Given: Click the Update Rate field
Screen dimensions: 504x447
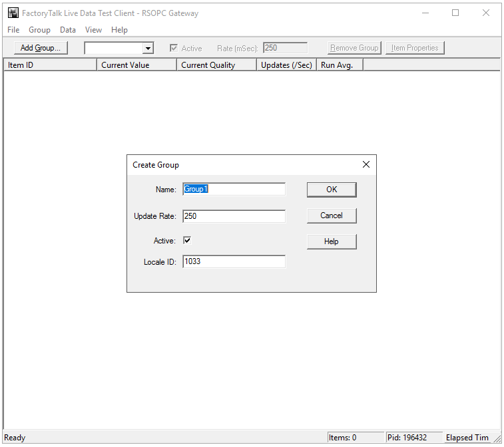Looking at the screenshot, I should click(234, 216).
